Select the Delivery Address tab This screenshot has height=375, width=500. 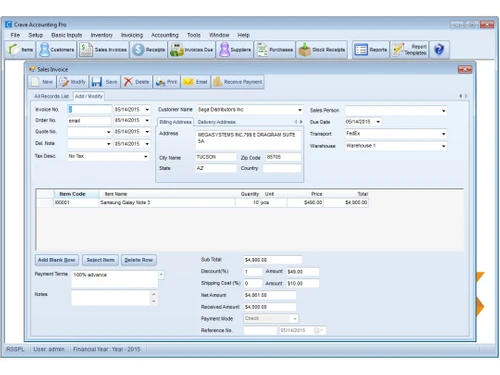coord(217,122)
